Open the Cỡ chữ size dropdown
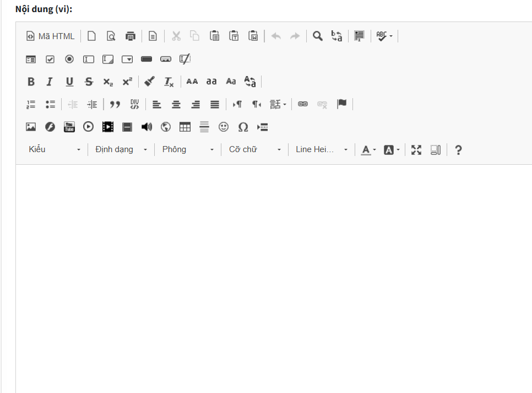 (x=255, y=149)
